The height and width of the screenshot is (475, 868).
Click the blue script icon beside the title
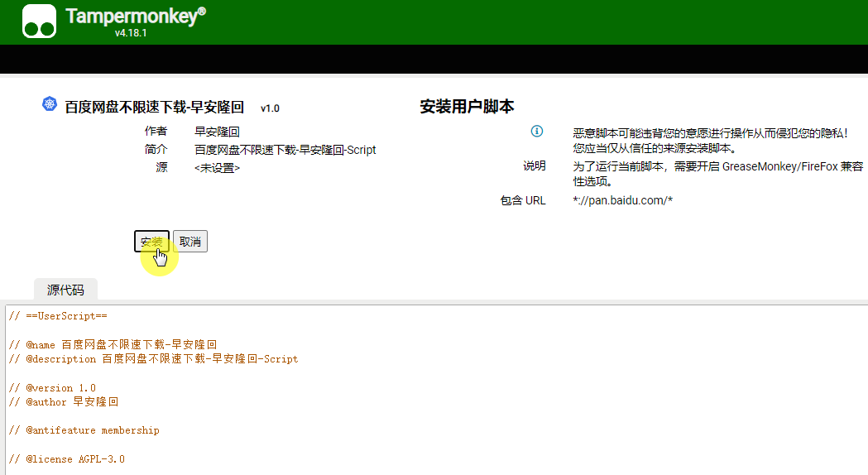50,104
